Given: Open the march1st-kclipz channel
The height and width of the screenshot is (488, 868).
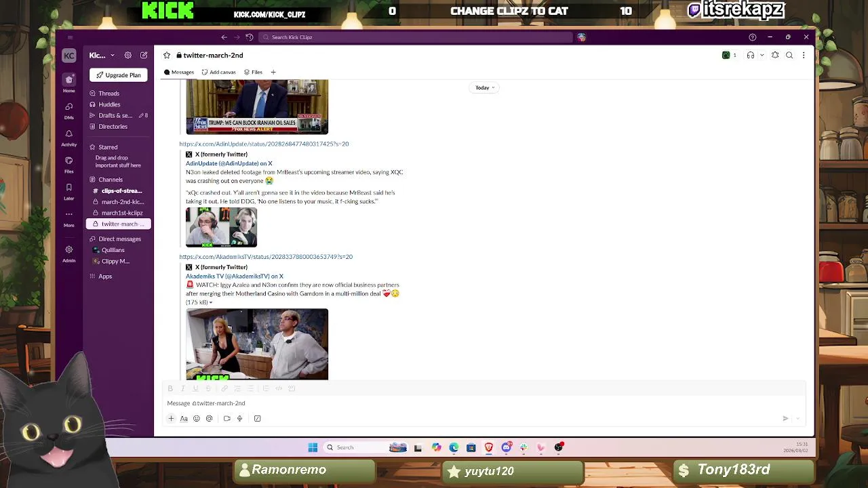Looking at the screenshot, I should 119,213.
